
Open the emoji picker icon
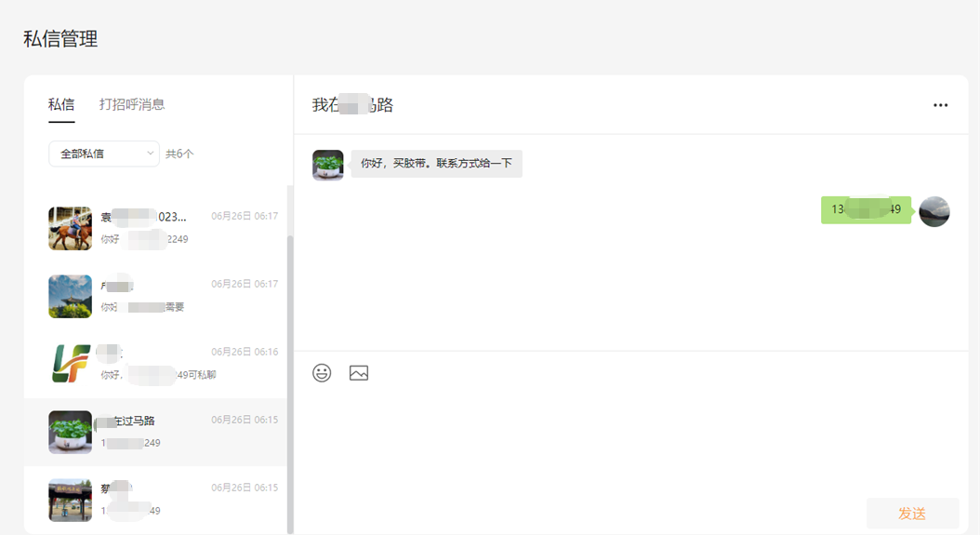point(322,373)
